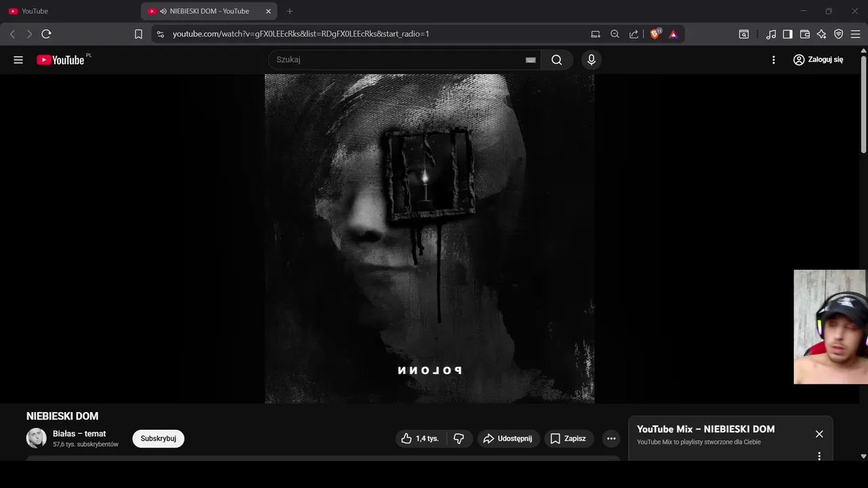Open YouTube settings three-dot menu in header
Image resolution: width=868 pixels, height=488 pixels.
774,60
